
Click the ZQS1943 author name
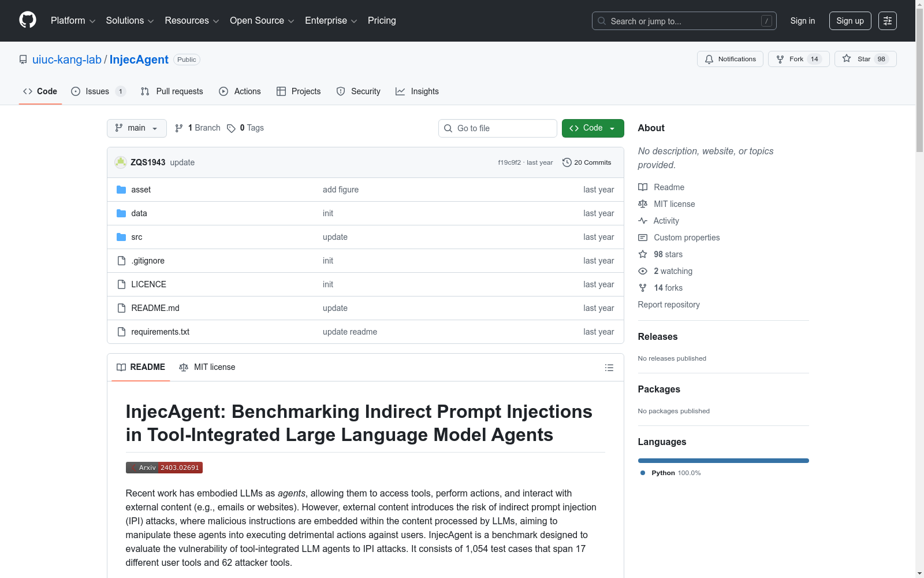(148, 162)
